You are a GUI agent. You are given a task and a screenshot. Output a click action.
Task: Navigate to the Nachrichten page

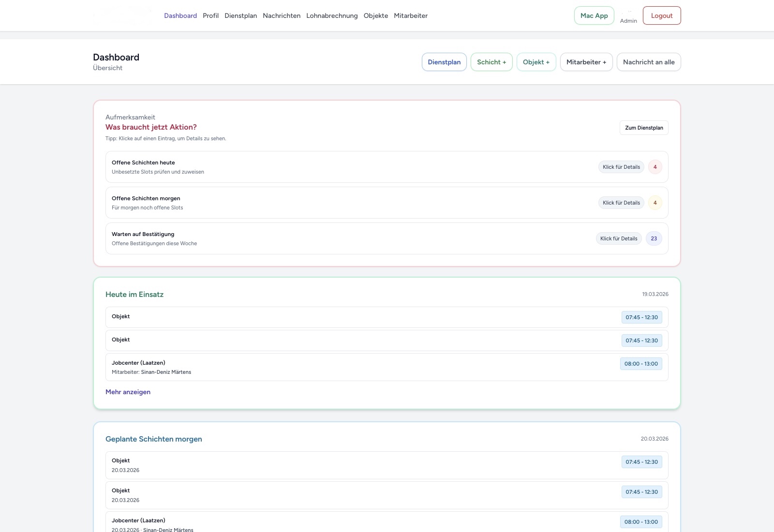coord(282,15)
